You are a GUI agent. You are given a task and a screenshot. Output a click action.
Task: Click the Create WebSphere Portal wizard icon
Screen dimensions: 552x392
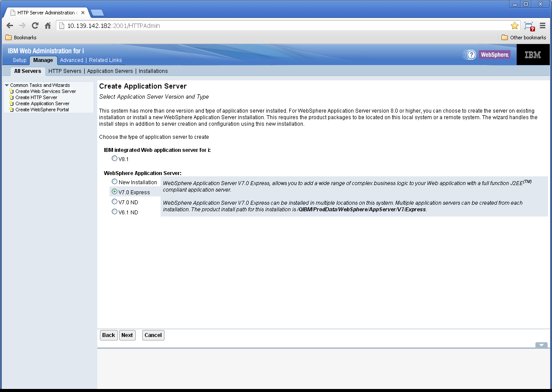(x=11, y=110)
